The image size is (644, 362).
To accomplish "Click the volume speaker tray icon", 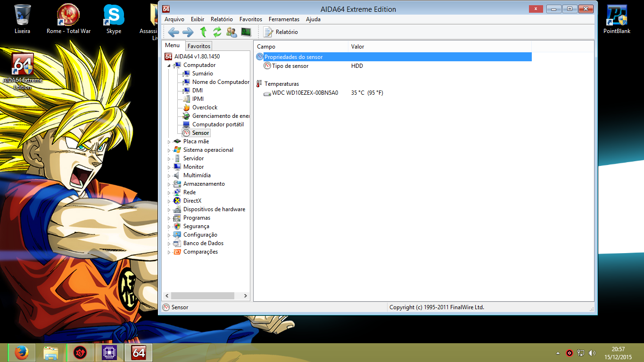I will (x=592, y=353).
